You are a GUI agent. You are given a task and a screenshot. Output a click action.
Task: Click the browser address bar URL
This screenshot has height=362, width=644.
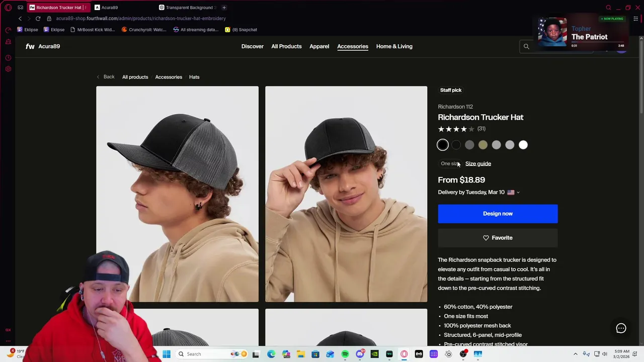tap(141, 19)
